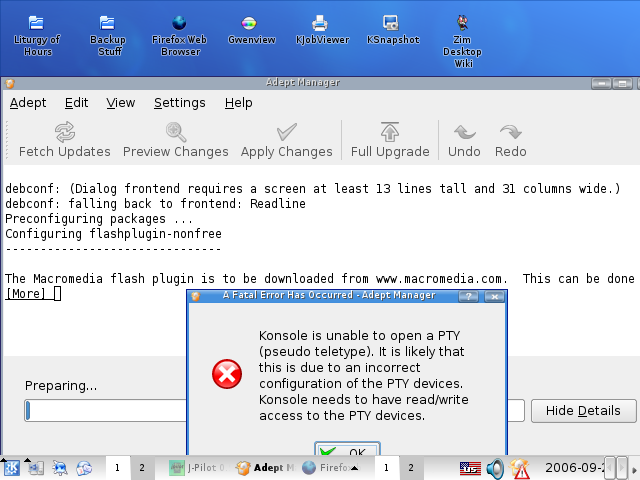
Task: Click the Preview Changes toolbar icon
Action: [x=176, y=140]
